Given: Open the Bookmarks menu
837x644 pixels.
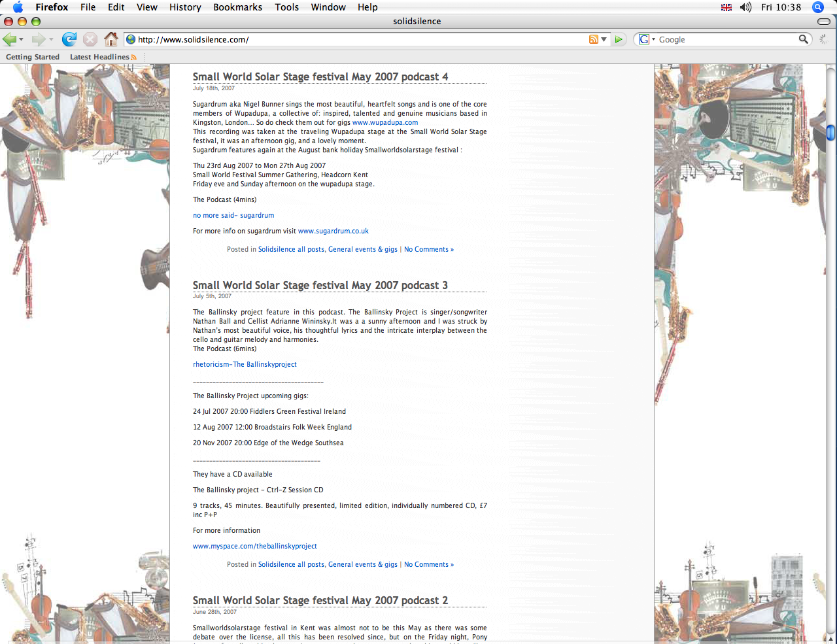Looking at the screenshot, I should pyautogui.click(x=237, y=7).
